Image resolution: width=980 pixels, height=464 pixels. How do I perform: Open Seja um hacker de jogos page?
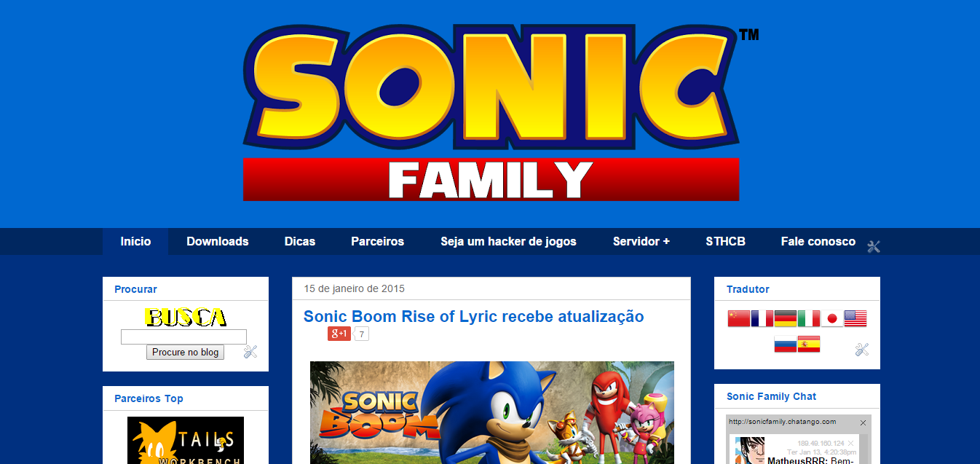coord(508,241)
